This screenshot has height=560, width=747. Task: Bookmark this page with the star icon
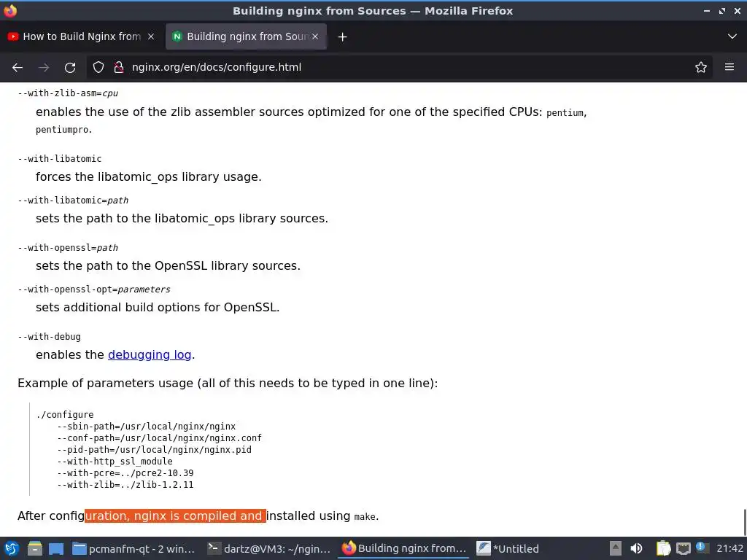tap(700, 68)
